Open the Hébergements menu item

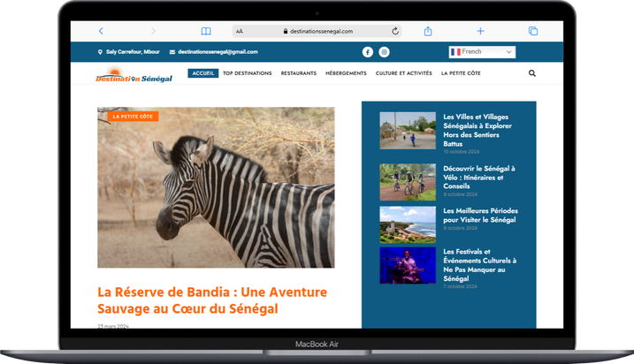pyautogui.click(x=346, y=73)
